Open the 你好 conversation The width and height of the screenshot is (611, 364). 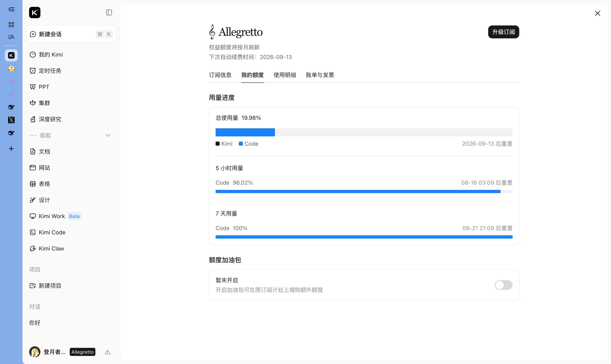click(x=71, y=323)
